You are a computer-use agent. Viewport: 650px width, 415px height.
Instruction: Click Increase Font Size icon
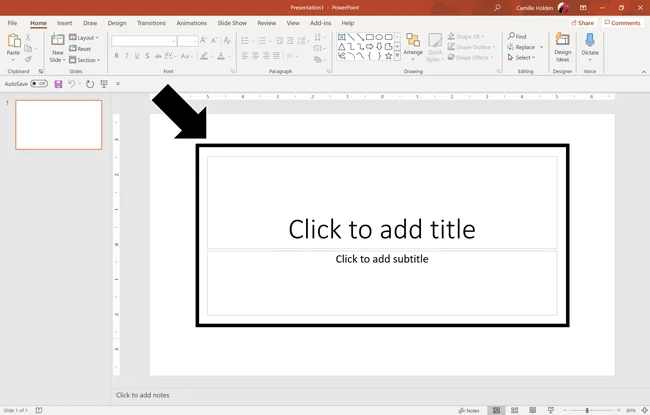[x=203, y=40]
